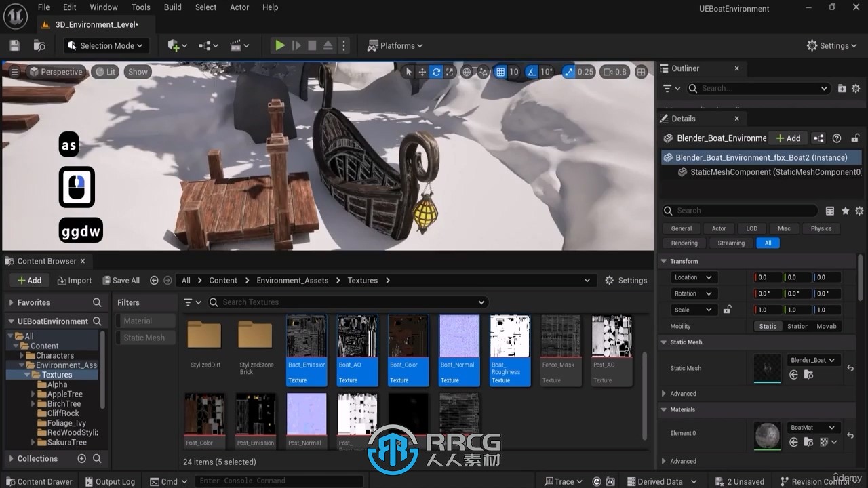Click the Stop simulation button
The image size is (868, 488).
coord(312,45)
